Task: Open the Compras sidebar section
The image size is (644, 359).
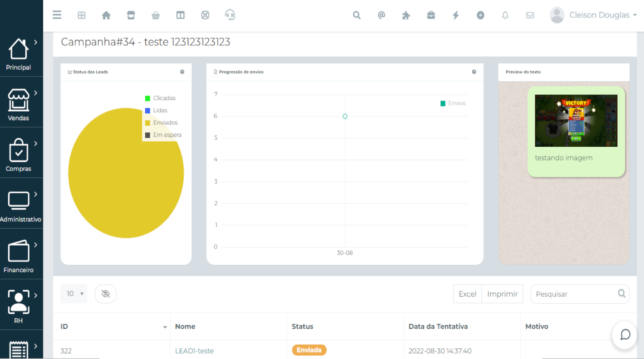Action: click(x=18, y=155)
